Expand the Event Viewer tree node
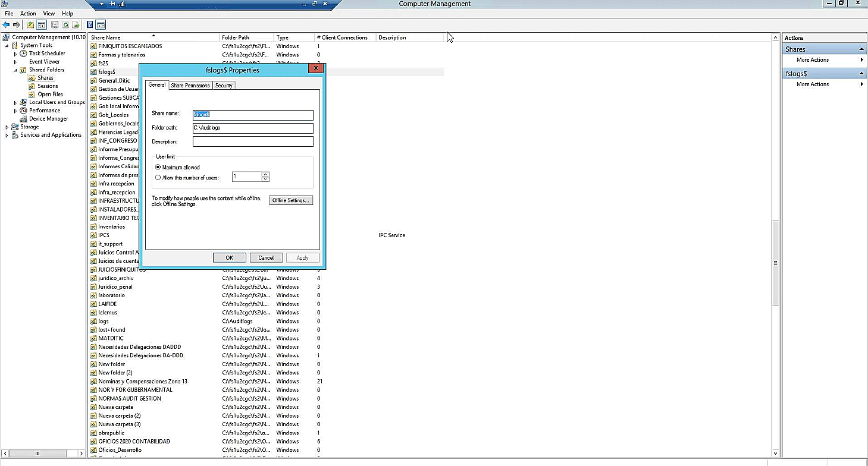Image resolution: width=868 pixels, height=466 pixels. click(15, 62)
